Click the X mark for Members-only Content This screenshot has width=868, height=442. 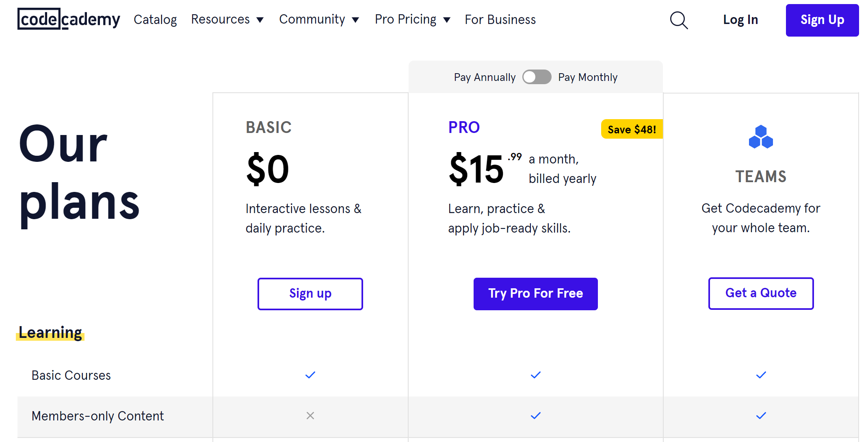310,416
